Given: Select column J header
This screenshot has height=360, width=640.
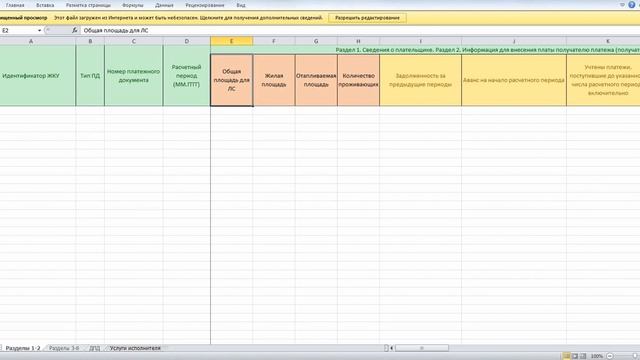Looking at the screenshot, I should pyautogui.click(x=514, y=41).
